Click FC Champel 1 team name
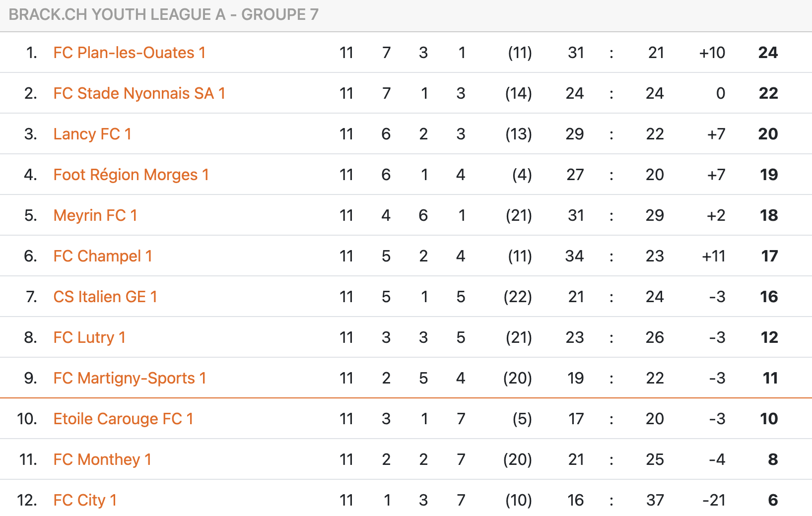 coord(103,256)
